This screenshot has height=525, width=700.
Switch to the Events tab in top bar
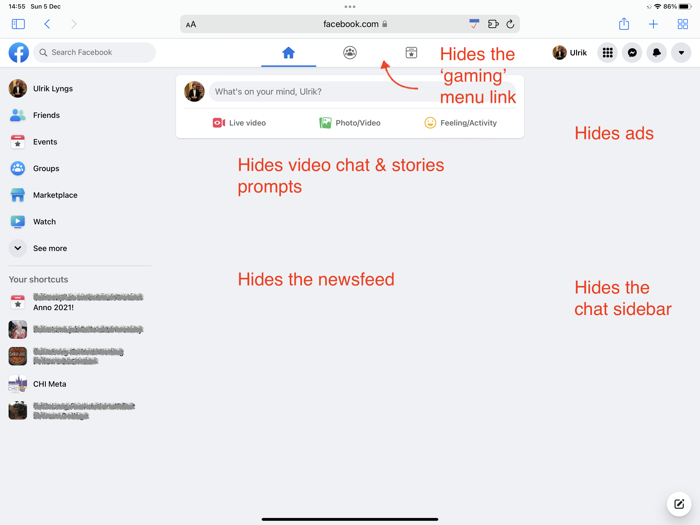click(x=411, y=53)
